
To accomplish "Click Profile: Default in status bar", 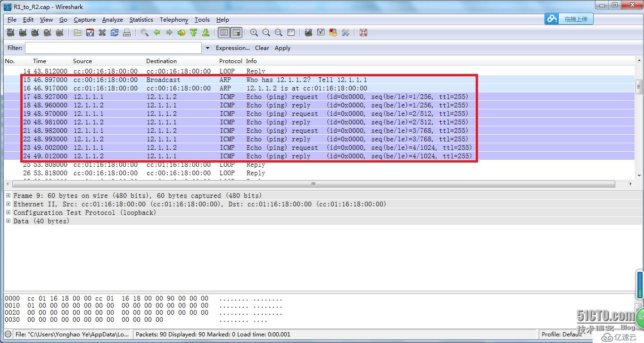I will 561,335.
